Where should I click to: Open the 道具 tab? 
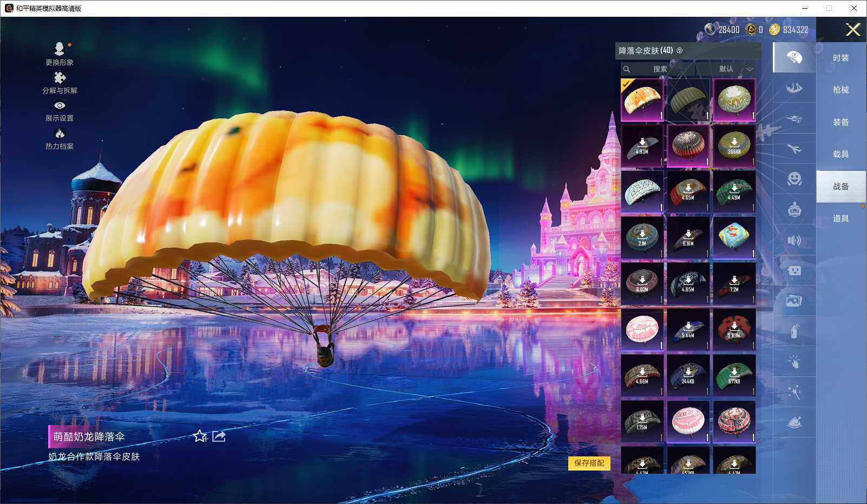click(840, 218)
